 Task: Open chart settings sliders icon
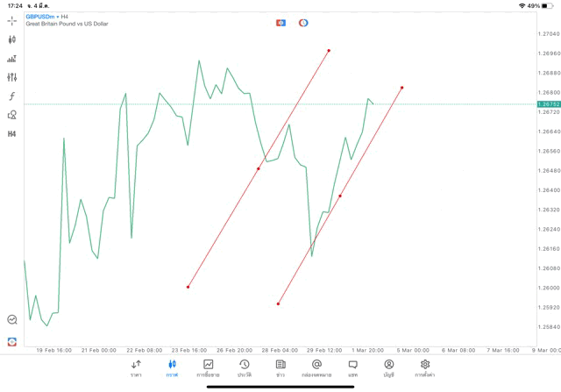click(x=12, y=77)
